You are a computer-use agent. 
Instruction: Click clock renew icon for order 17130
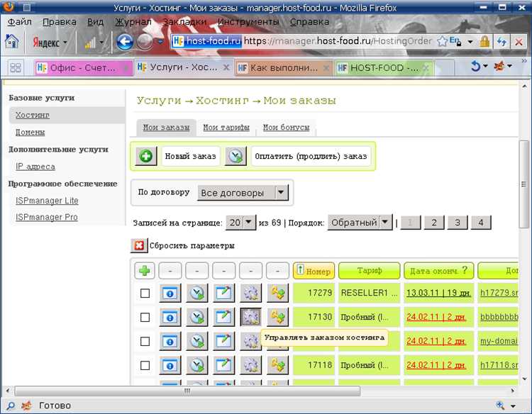[196, 317]
